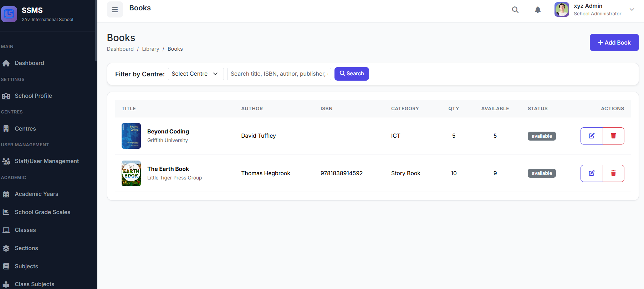
Task: Click the QTY column header
Action: (454, 108)
